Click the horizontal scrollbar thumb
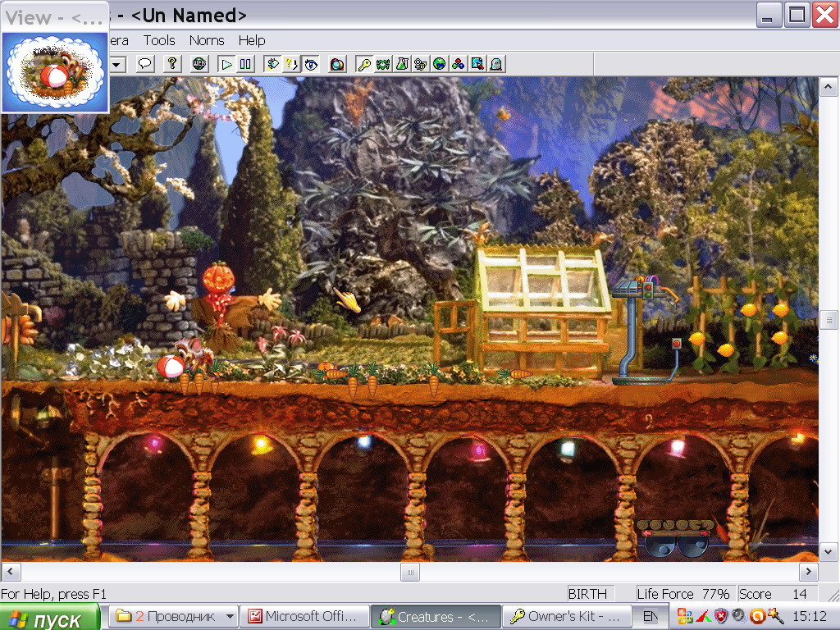Screen dimensions: 840x630 tap(410, 572)
